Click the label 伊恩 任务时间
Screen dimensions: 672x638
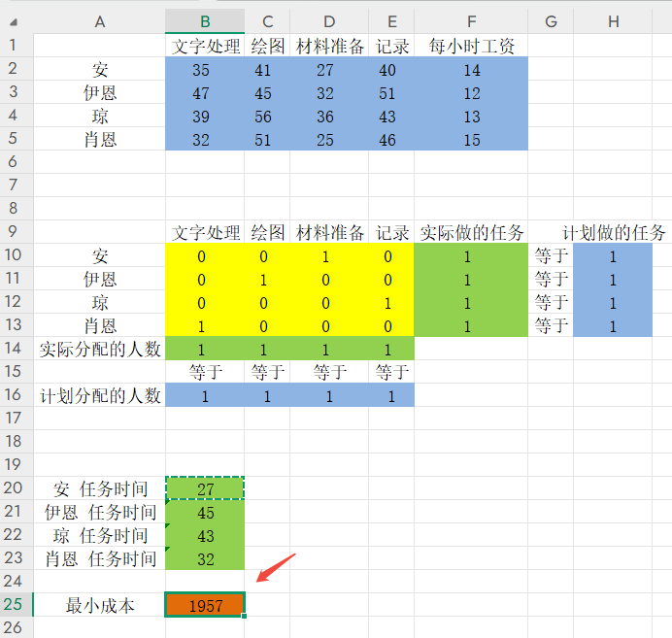pyautogui.click(x=100, y=513)
